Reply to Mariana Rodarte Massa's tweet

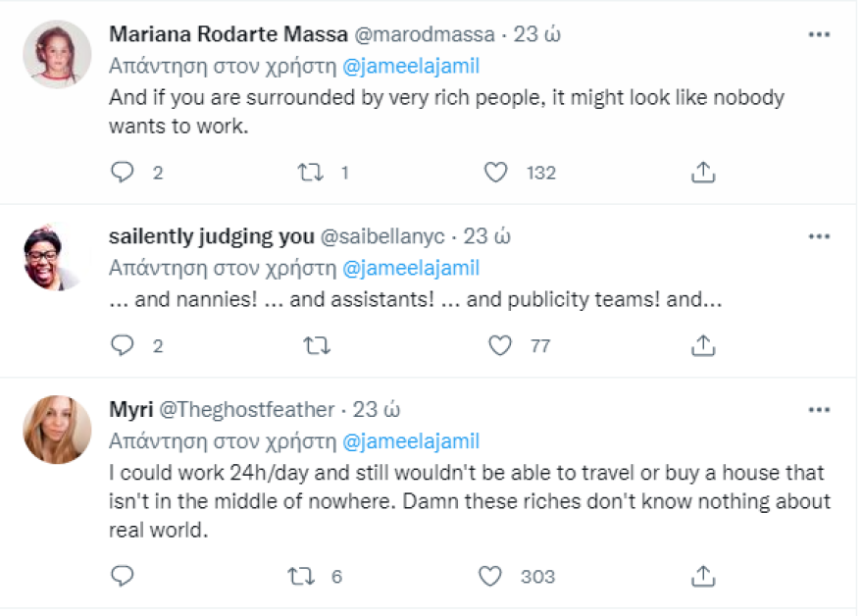(x=123, y=173)
